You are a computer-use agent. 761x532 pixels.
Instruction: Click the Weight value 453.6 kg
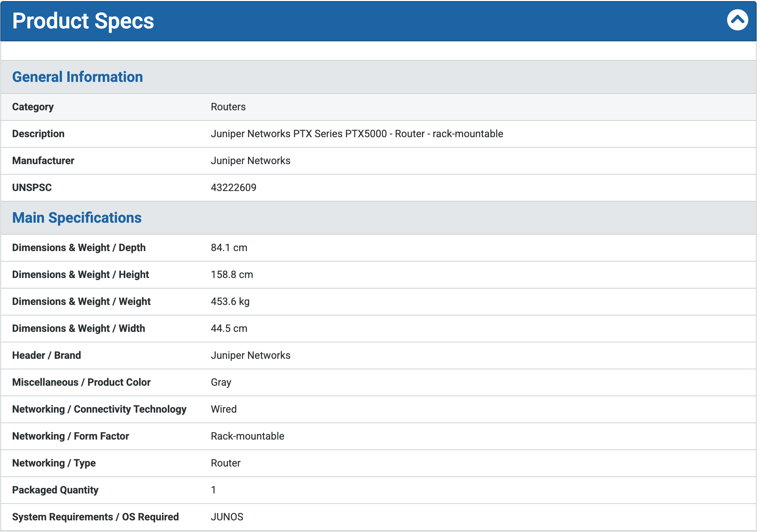click(x=230, y=302)
